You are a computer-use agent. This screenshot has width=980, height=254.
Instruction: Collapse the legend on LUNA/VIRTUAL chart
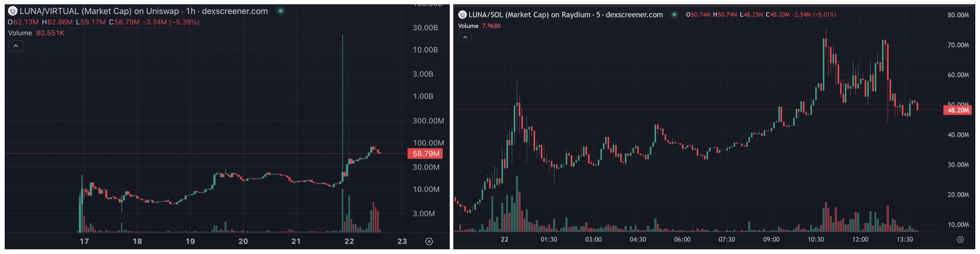tap(16, 46)
